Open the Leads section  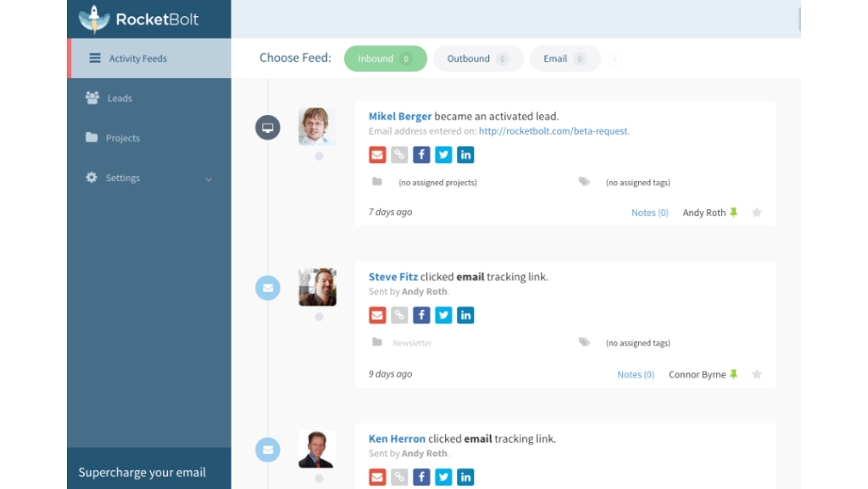point(149,98)
